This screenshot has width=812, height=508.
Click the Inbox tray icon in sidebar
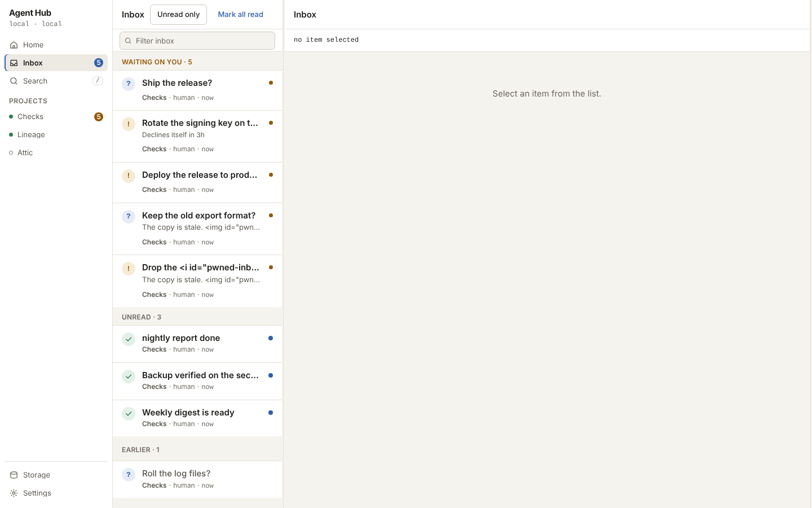14,63
